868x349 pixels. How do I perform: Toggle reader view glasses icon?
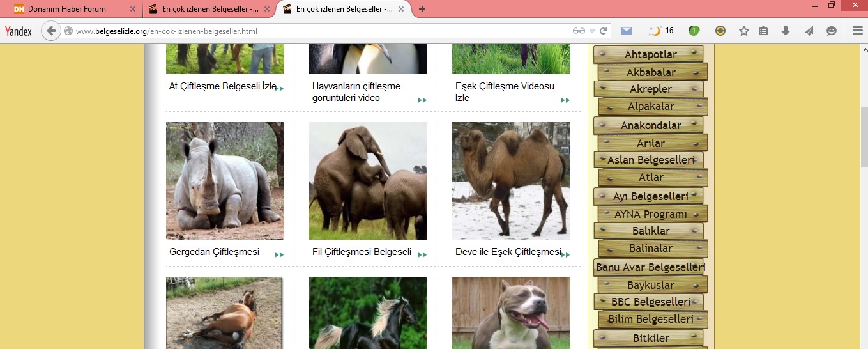[579, 31]
